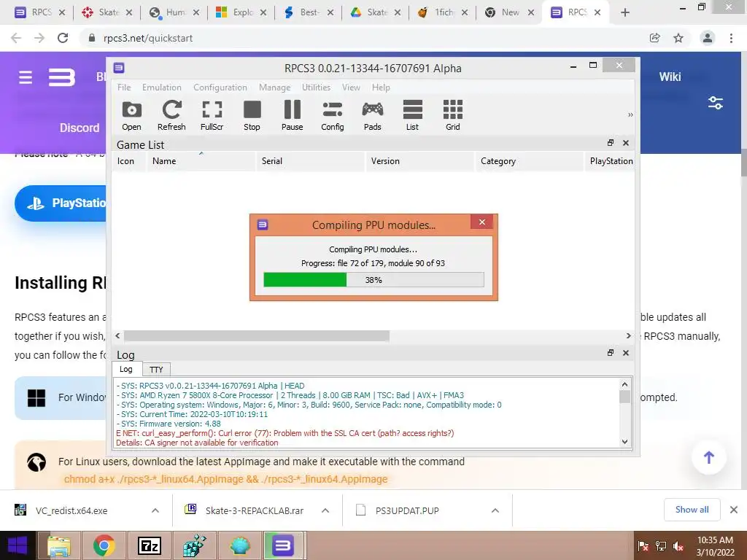Screen dimensions: 747x560
Task: Click the share page icon
Action: point(654,38)
